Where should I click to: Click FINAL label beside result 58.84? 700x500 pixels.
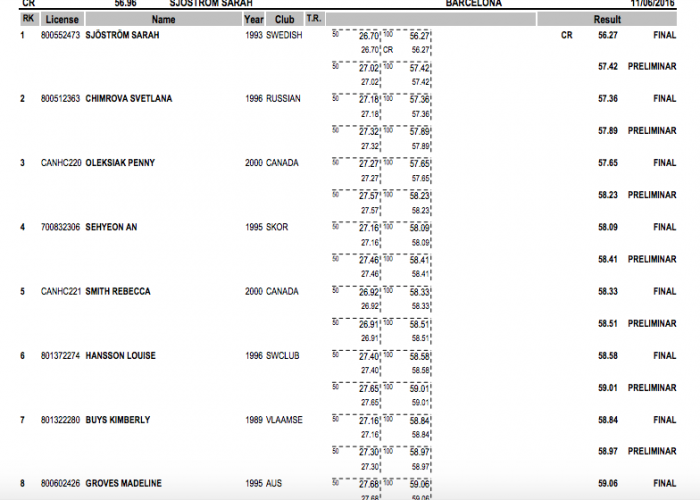[664, 420]
